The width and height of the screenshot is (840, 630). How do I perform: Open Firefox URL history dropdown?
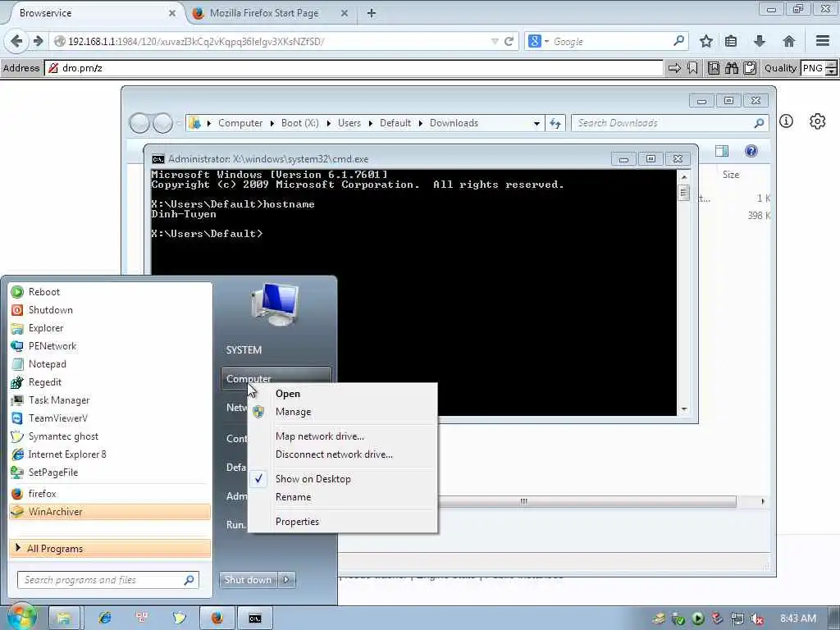pos(495,41)
